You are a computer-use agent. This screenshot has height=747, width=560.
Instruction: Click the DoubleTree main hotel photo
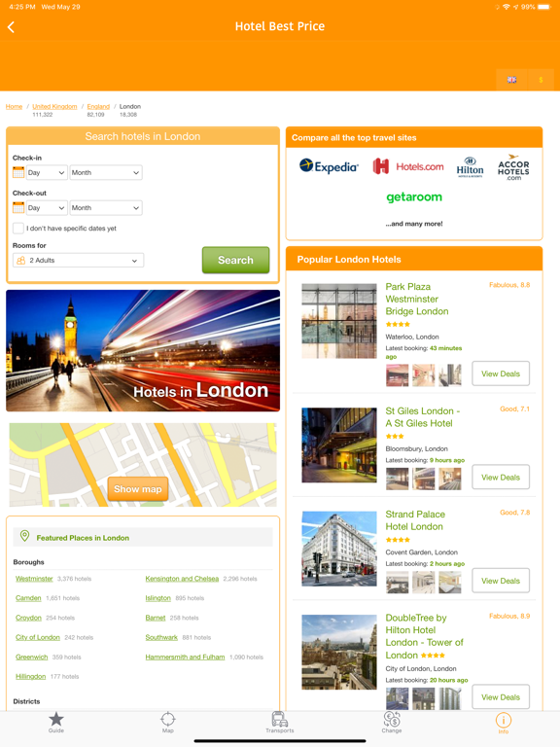pyautogui.click(x=339, y=652)
